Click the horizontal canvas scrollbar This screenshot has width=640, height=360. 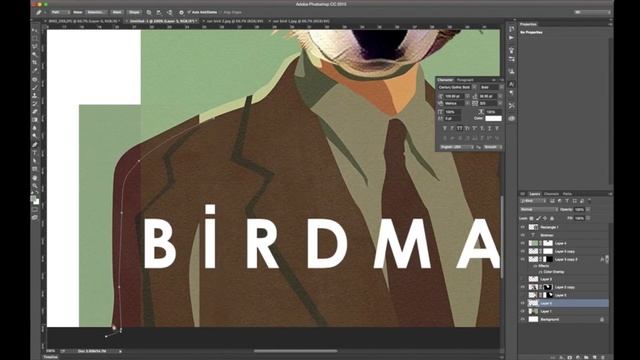(296, 351)
